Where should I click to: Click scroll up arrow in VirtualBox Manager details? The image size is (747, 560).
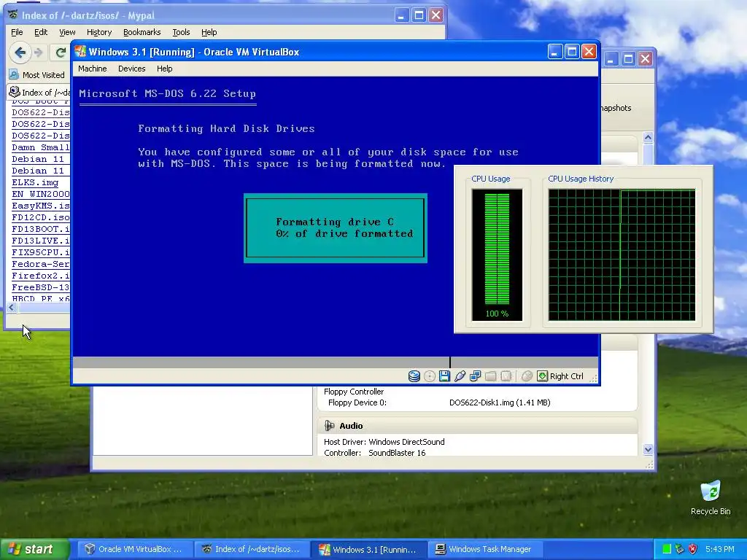[x=648, y=138]
